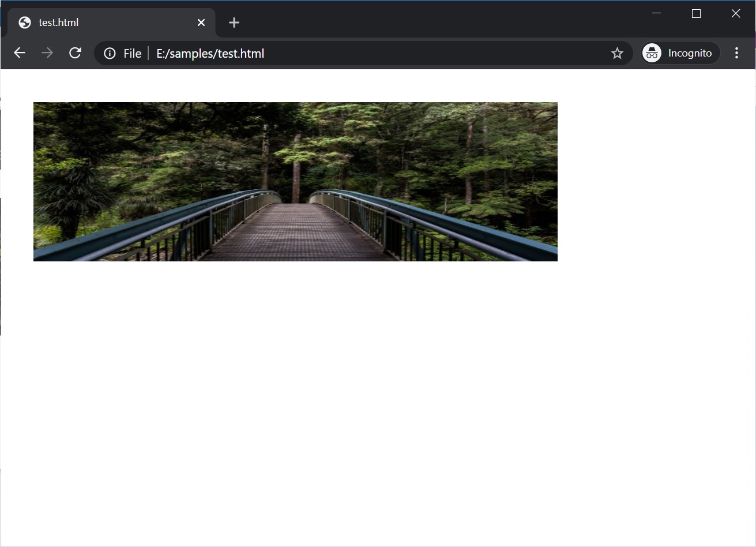The width and height of the screenshot is (756, 547).
Task: Click the back navigation arrow
Action: tap(19, 53)
